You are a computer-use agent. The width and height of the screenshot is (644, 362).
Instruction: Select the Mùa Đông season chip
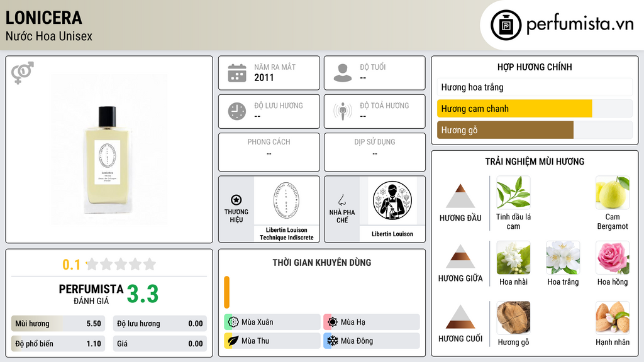click(x=372, y=341)
